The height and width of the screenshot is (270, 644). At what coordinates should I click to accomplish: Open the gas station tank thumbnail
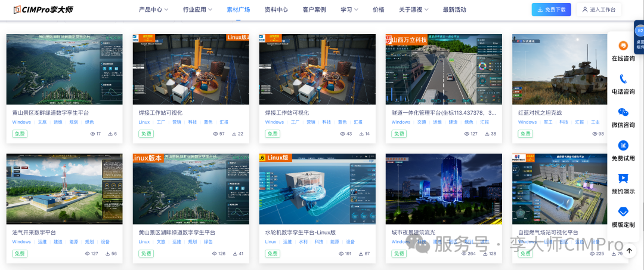coord(559,189)
